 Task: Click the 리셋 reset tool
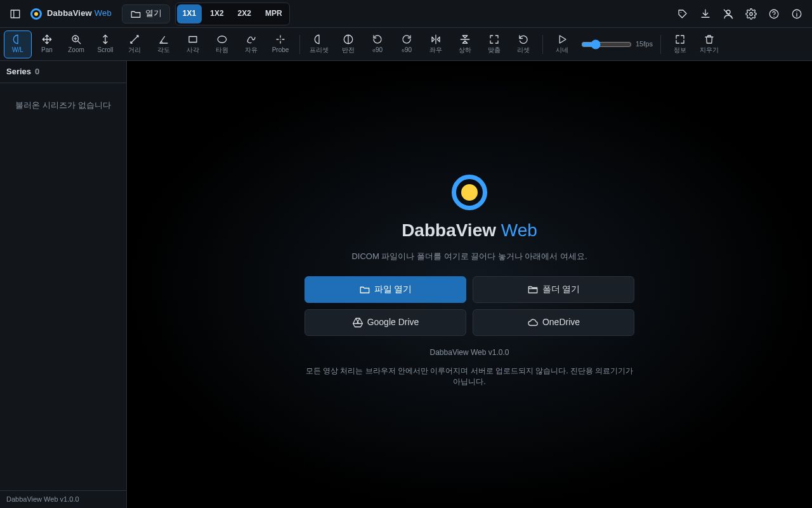pos(523,44)
